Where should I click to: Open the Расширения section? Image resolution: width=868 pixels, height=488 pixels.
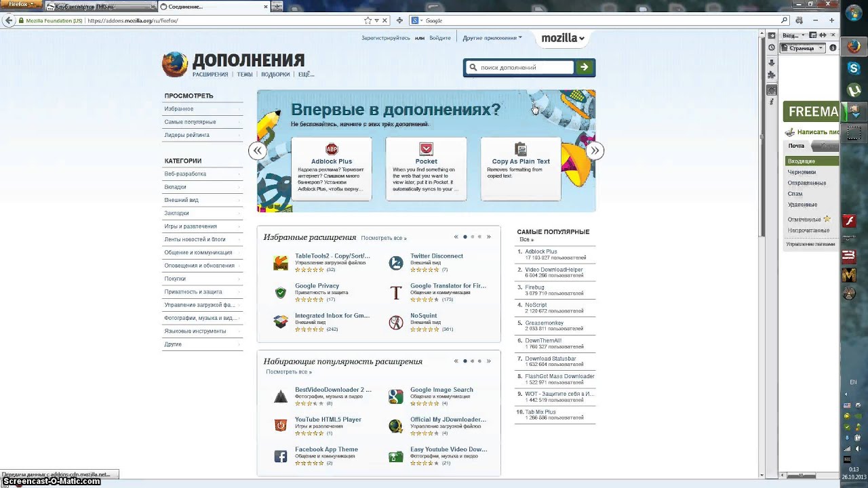210,75
